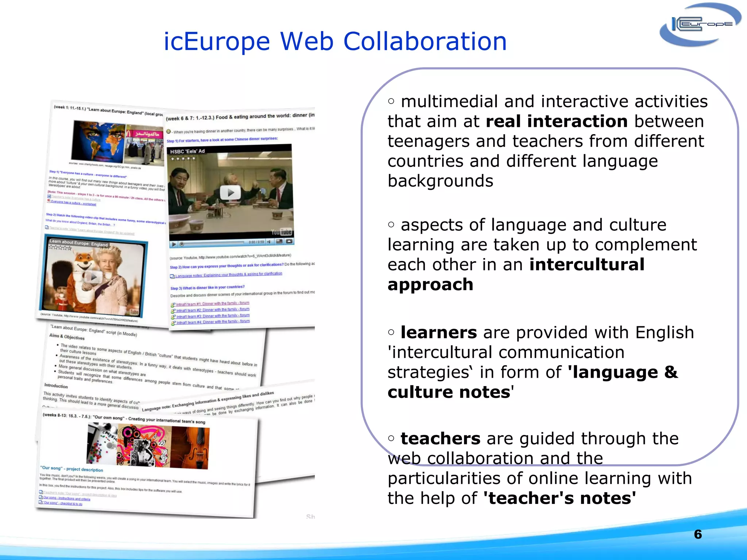Click the up-arrow menu icon in HSBC video controls
The height and width of the screenshot is (560, 747).
[289, 241]
